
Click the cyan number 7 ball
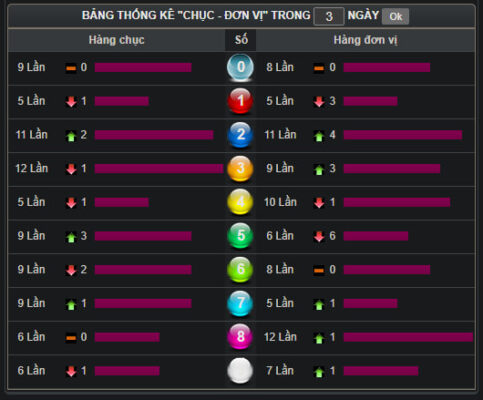240,303
